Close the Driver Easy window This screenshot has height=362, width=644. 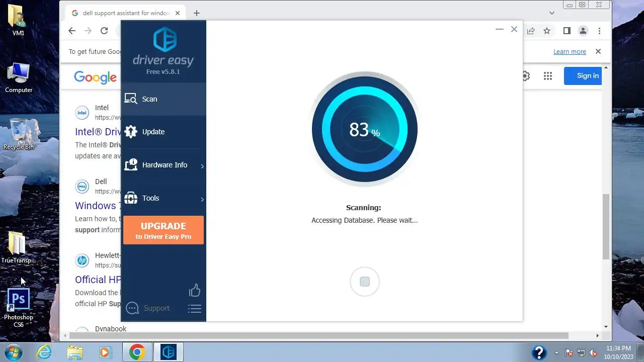[x=514, y=29]
